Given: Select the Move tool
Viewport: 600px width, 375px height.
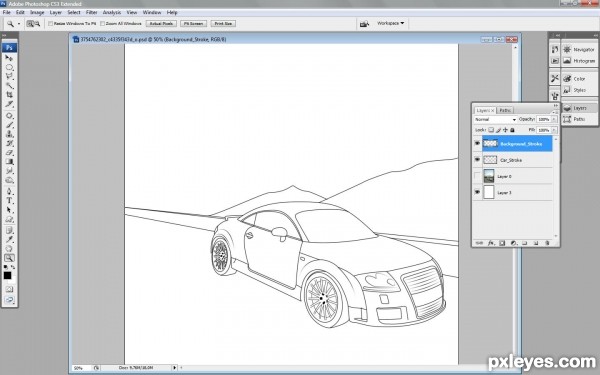Looking at the screenshot, I should click(x=9, y=58).
